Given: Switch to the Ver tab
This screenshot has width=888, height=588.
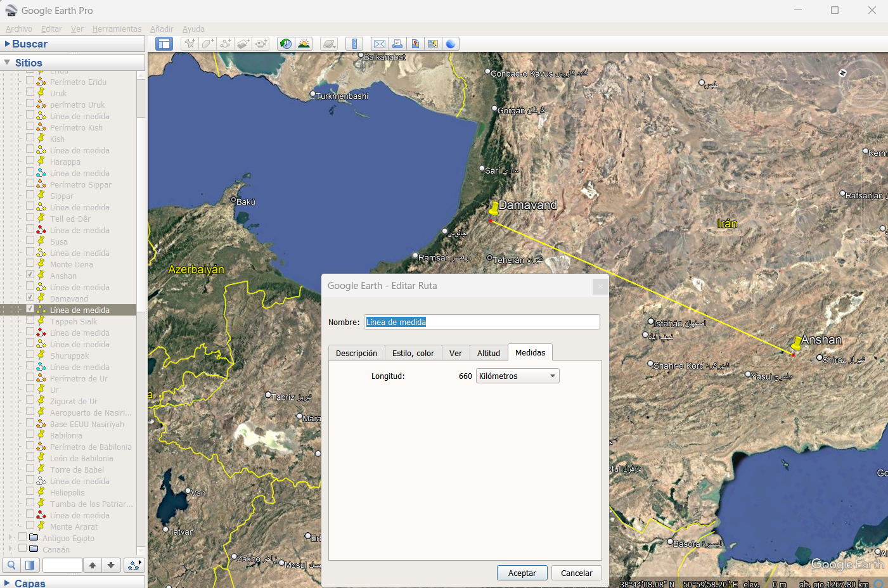Looking at the screenshot, I should [x=456, y=353].
